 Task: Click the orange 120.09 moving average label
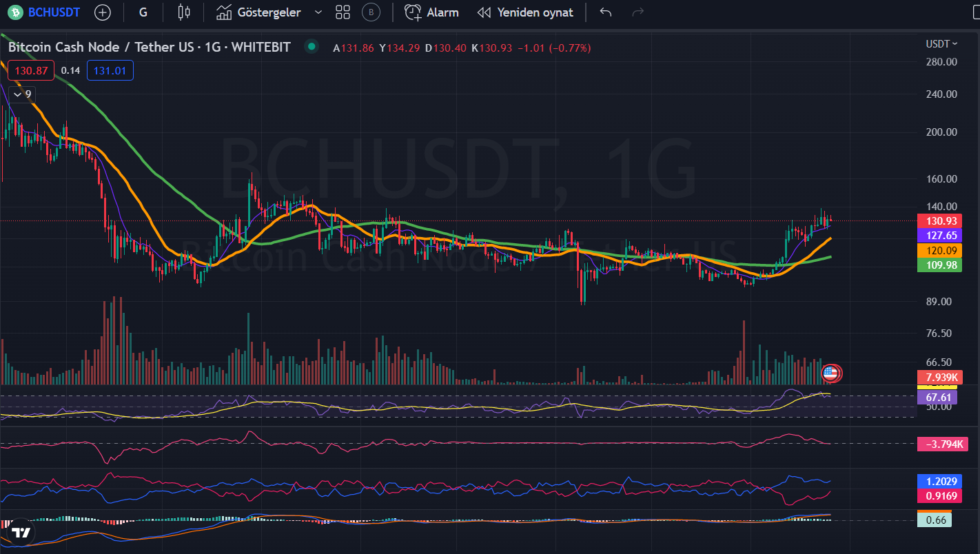941,251
